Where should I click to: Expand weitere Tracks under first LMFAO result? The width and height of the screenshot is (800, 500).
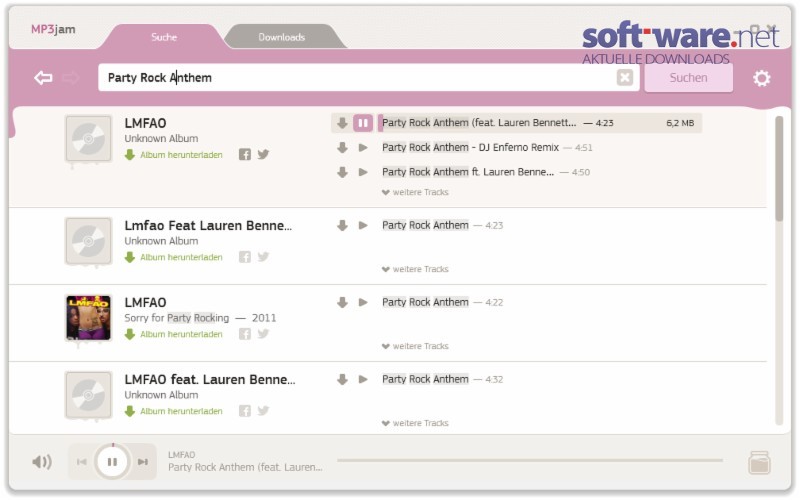coord(415,192)
